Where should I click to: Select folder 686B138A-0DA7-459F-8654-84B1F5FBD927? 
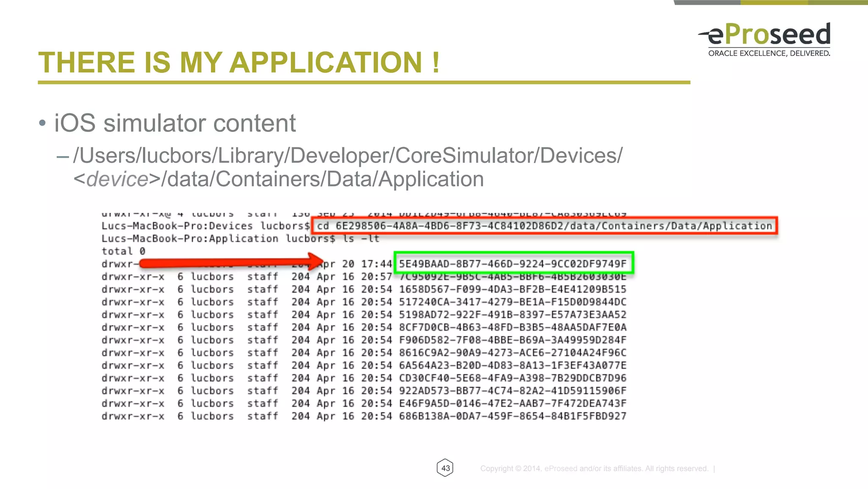click(x=513, y=416)
